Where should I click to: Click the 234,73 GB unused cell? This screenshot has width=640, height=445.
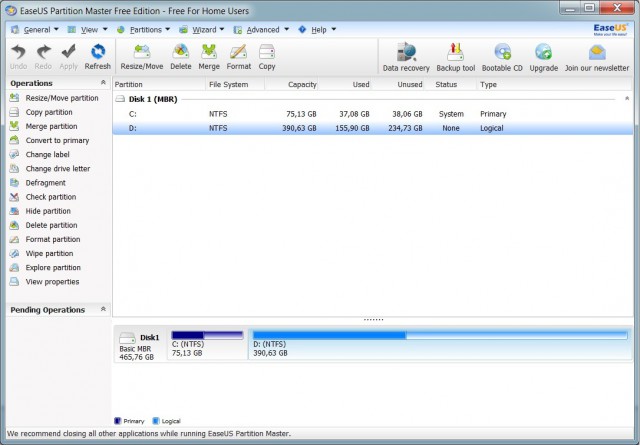pos(405,128)
